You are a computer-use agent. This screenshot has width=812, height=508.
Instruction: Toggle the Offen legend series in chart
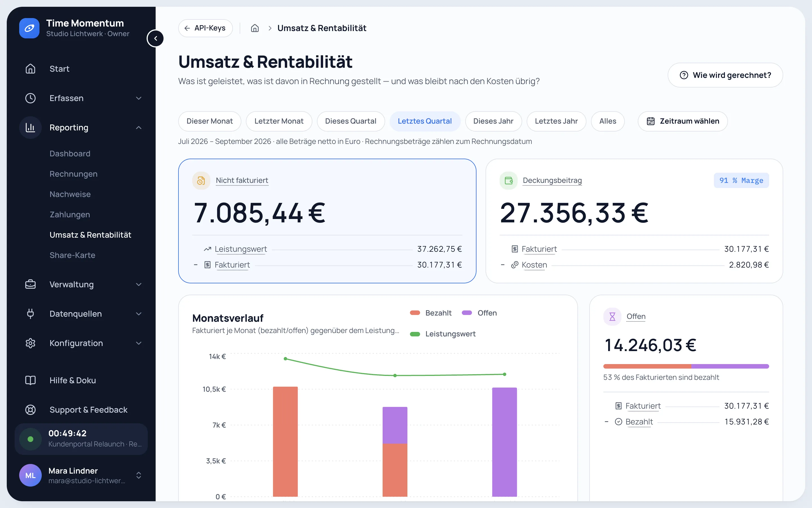[479, 313]
